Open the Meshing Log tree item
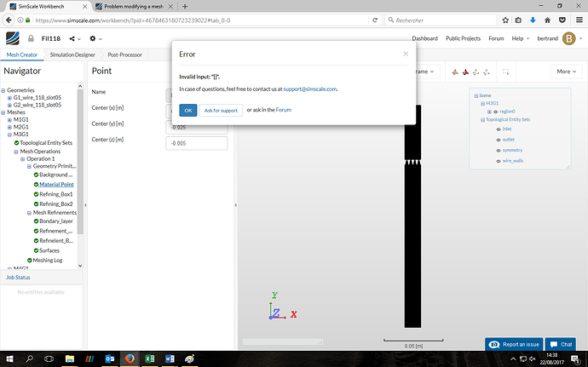This screenshot has width=588, height=367. (x=47, y=261)
